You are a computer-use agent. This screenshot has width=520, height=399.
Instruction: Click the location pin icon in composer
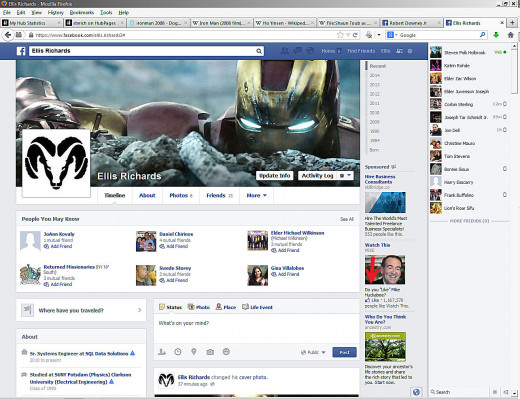(194, 352)
